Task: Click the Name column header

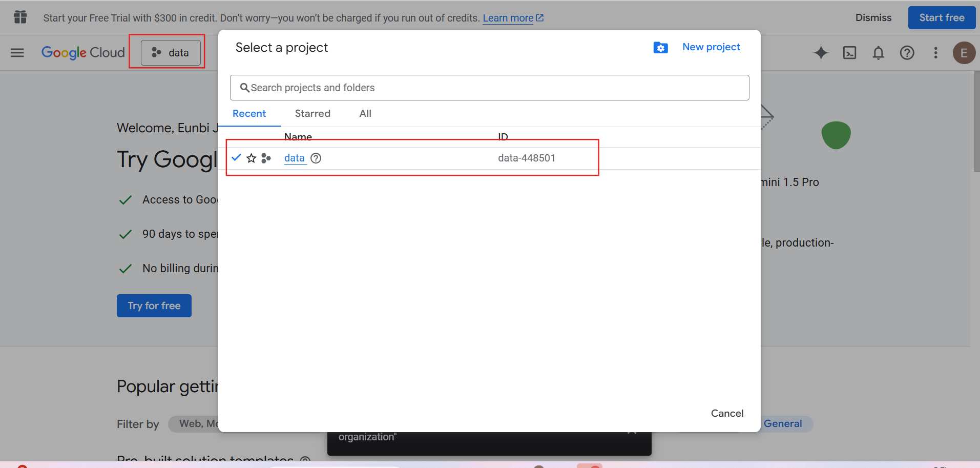Action: coord(298,137)
